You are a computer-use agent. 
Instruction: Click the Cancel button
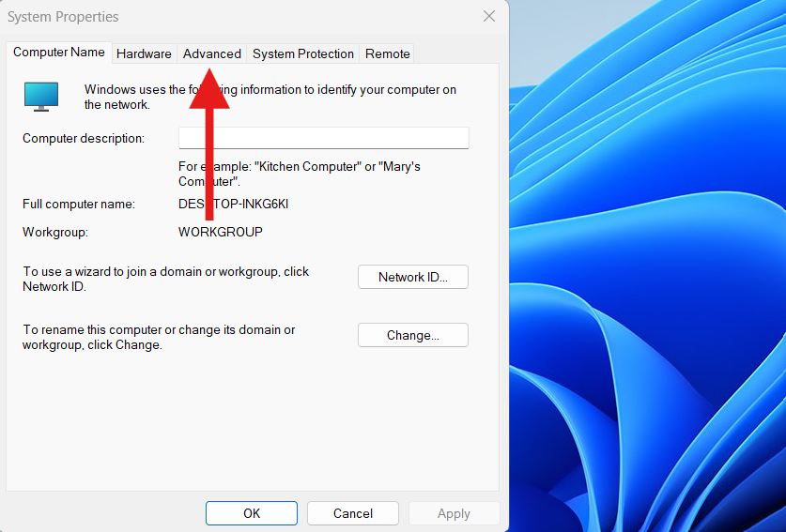353,513
